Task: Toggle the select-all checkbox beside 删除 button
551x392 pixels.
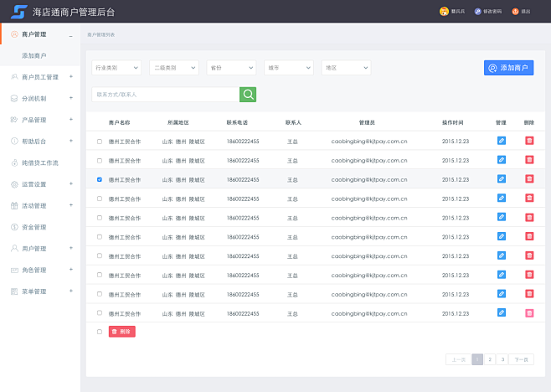Action: click(x=100, y=332)
